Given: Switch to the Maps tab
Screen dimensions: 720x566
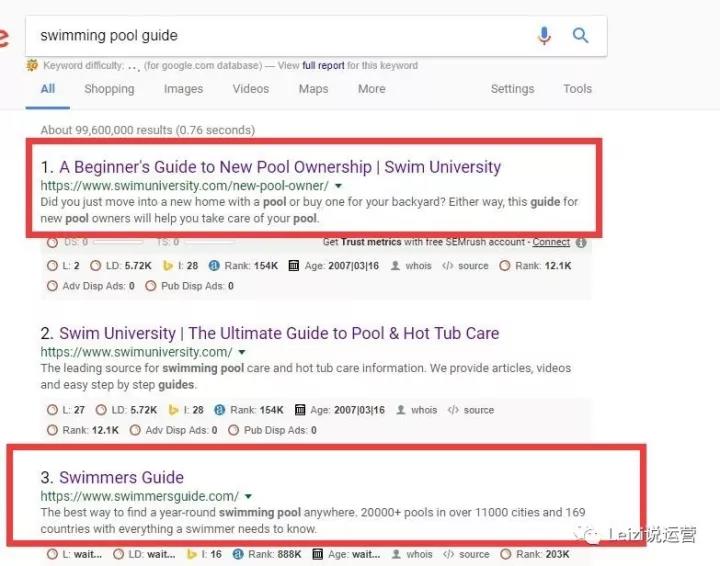Looking at the screenshot, I should pyautogui.click(x=314, y=89).
